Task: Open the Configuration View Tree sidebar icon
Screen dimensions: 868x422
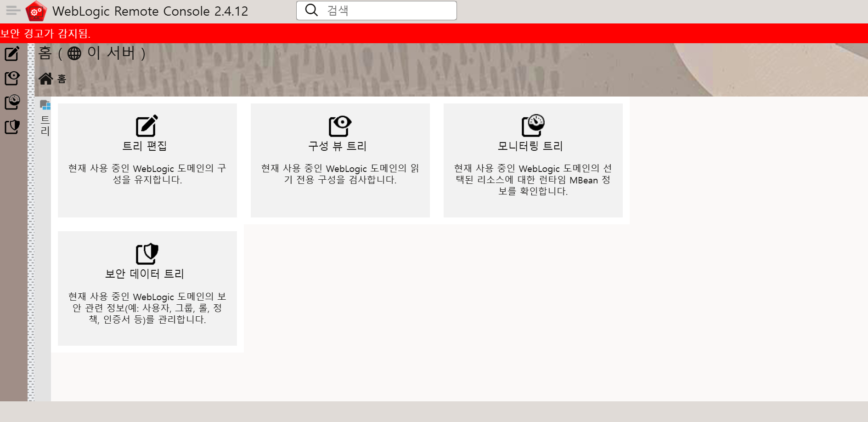Action: [12, 78]
